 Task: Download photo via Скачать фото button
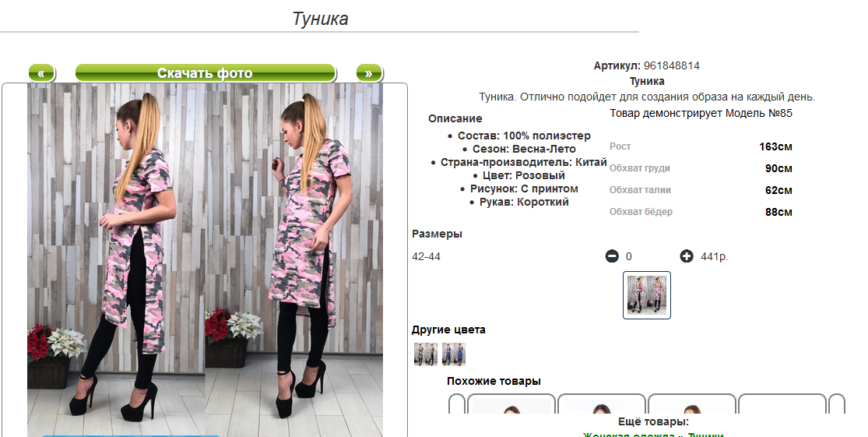coord(205,73)
